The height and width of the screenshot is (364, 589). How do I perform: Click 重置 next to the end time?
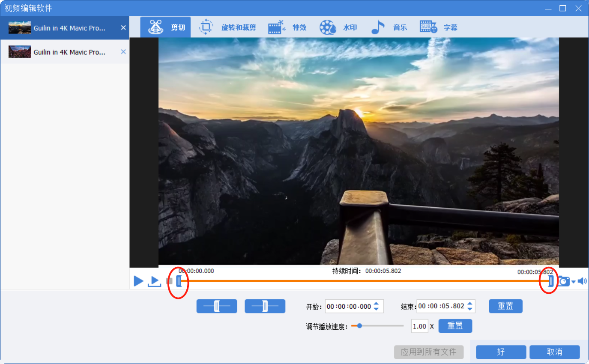pyautogui.click(x=505, y=306)
